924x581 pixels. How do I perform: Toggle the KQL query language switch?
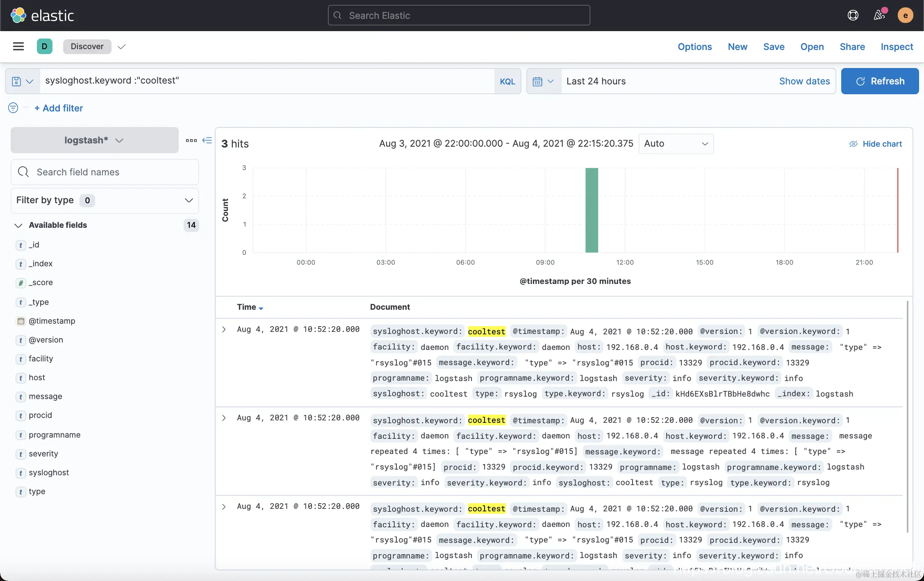tap(507, 81)
